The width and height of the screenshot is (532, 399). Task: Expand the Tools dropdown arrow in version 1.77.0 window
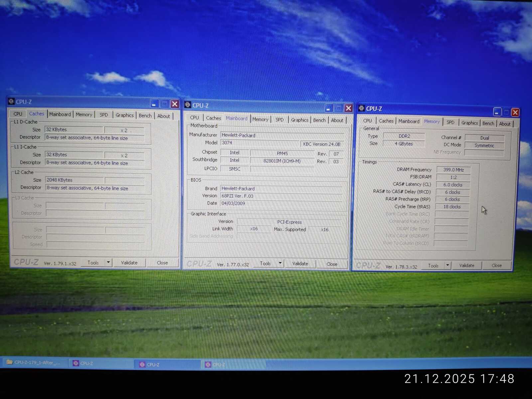click(280, 263)
